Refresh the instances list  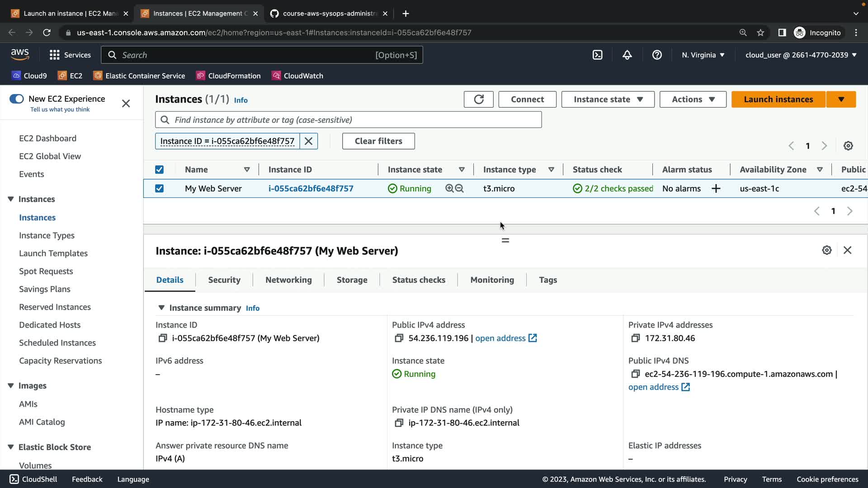[478, 99]
